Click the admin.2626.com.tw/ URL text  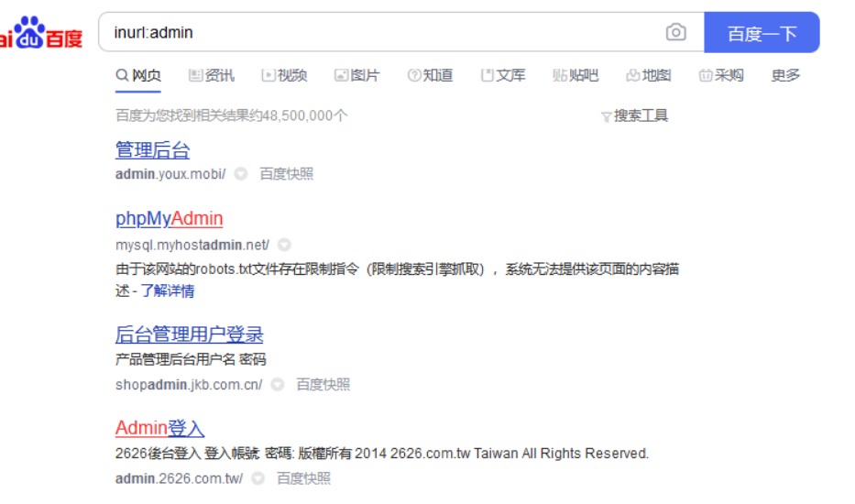[180, 478]
